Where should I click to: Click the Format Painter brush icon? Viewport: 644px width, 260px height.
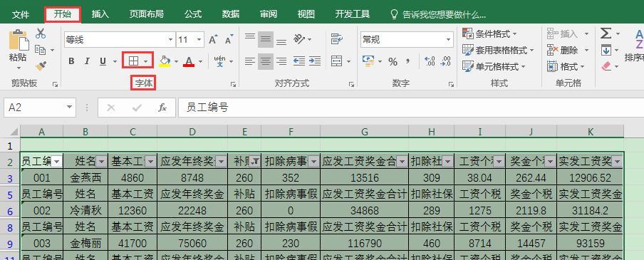pos(41,66)
